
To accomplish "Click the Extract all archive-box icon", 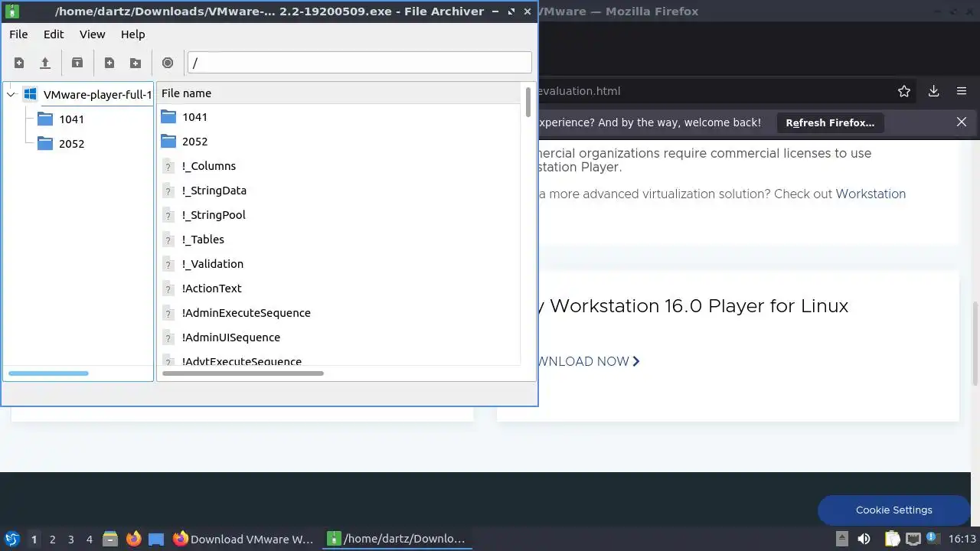I will (x=77, y=63).
